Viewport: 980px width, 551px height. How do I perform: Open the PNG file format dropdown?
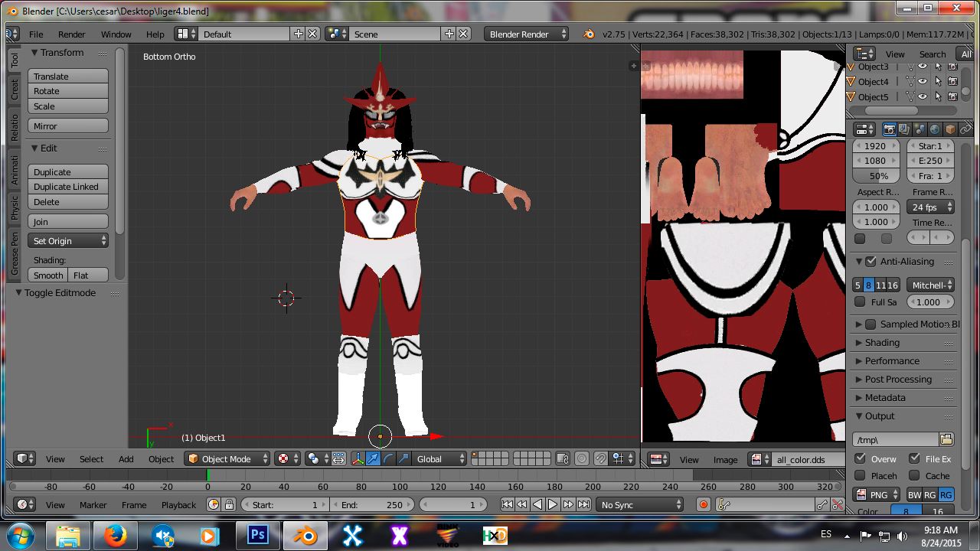[x=877, y=494]
